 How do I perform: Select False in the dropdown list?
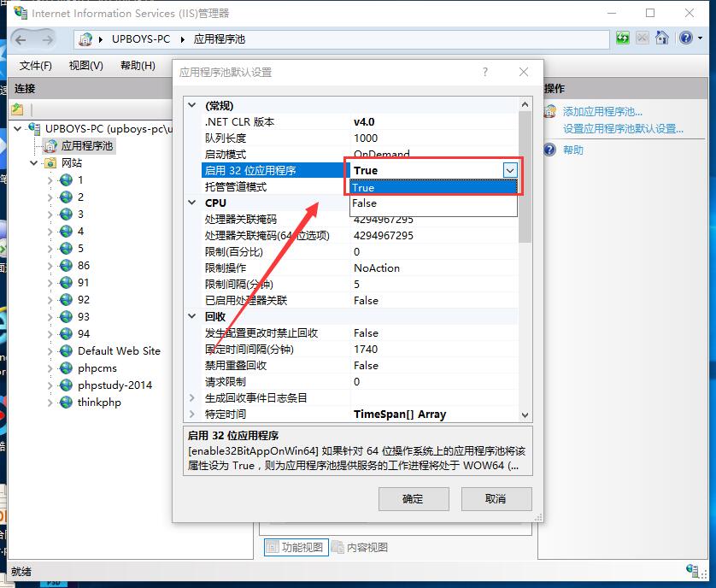(433, 203)
